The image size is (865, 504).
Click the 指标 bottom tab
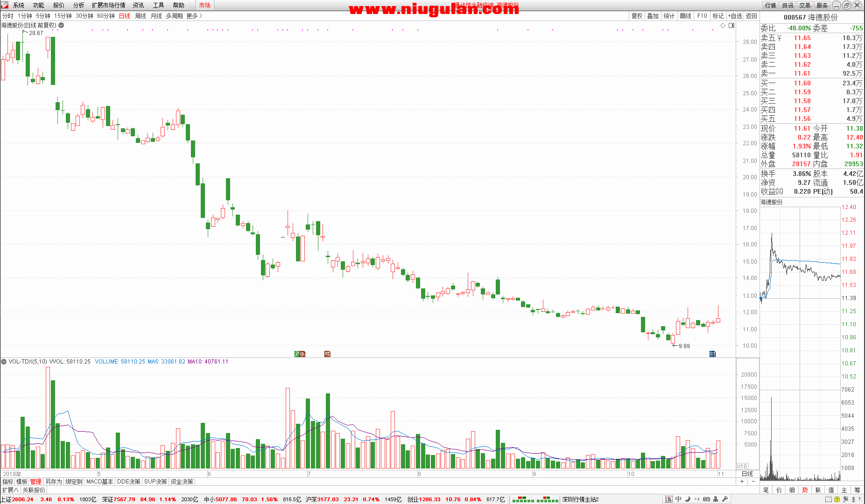(x=8, y=482)
